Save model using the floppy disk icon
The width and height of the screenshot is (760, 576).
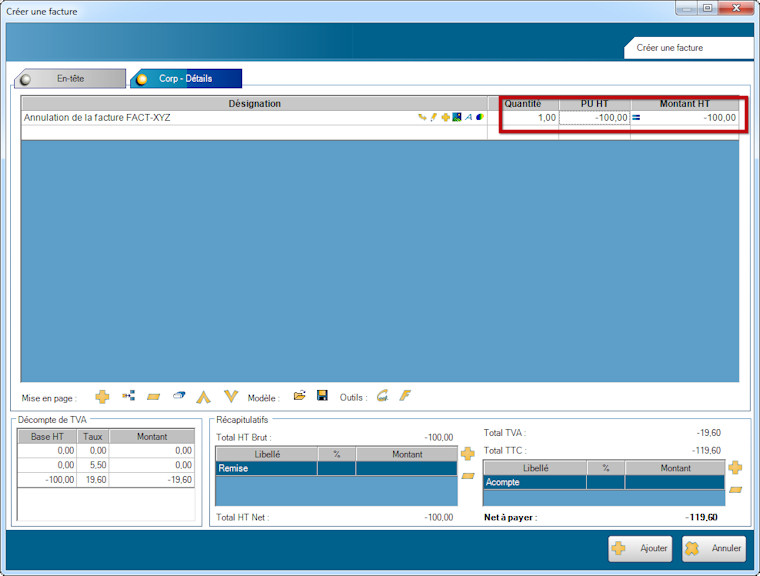322,397
